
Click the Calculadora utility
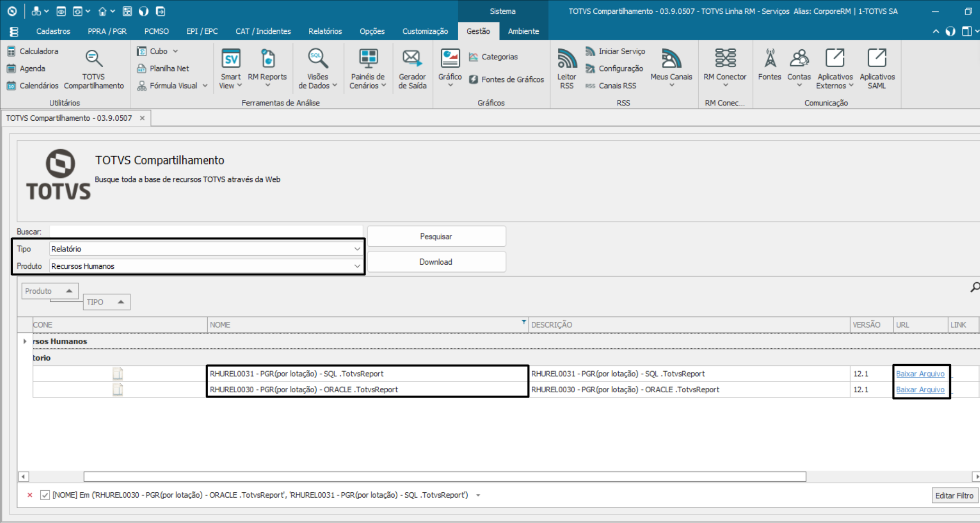point(33,51)
